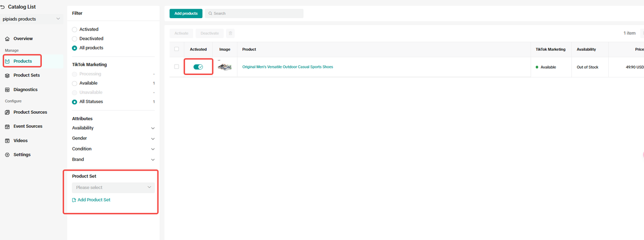Tick the checkbox for the sports shoes row

click(x=177, y=66)
